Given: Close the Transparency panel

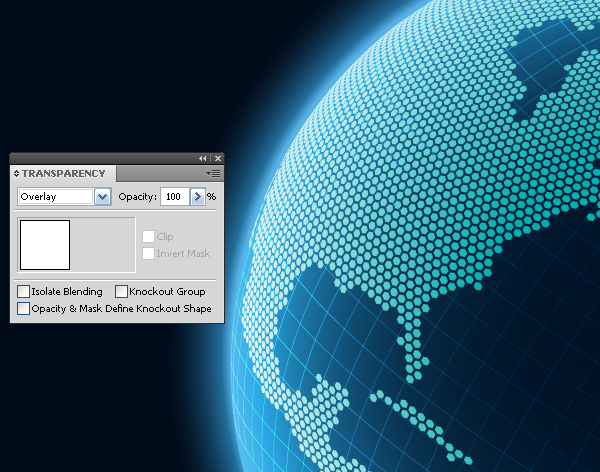Looking at the screenshot, I should tap(218, 158).
